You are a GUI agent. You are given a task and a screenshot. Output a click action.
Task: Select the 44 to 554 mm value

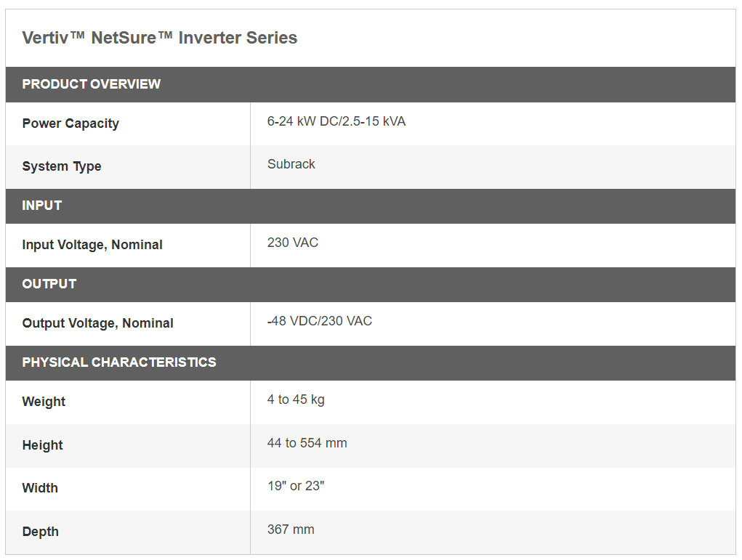[x=307, y=443]
